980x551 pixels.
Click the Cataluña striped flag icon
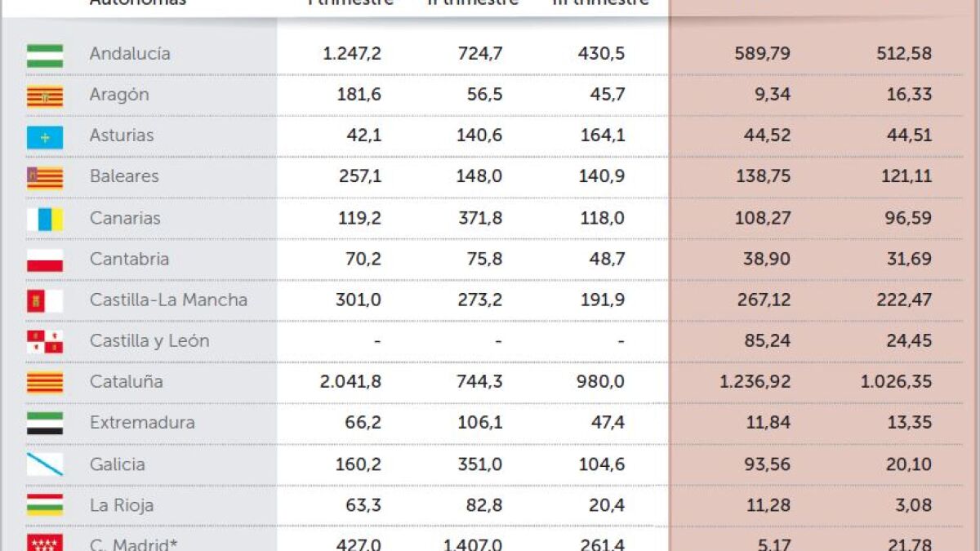pyautogui.click(x=45, y=383)
